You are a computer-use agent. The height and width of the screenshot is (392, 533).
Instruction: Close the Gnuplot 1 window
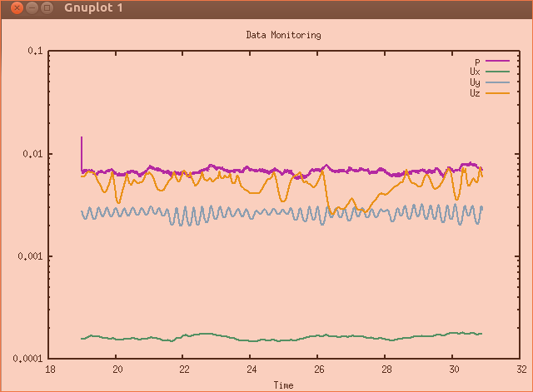point(17,7)
